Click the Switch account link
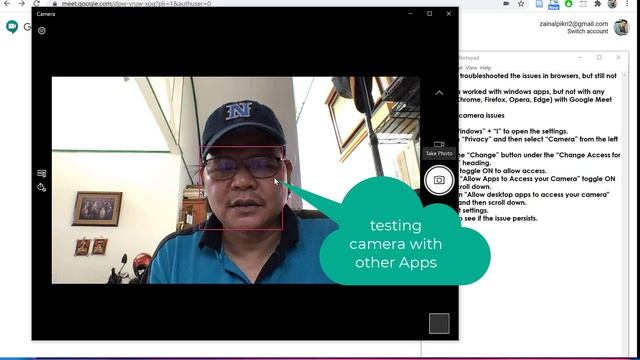Screen dimensions: 640x360 pyautogui.click(x=587, y=31)
